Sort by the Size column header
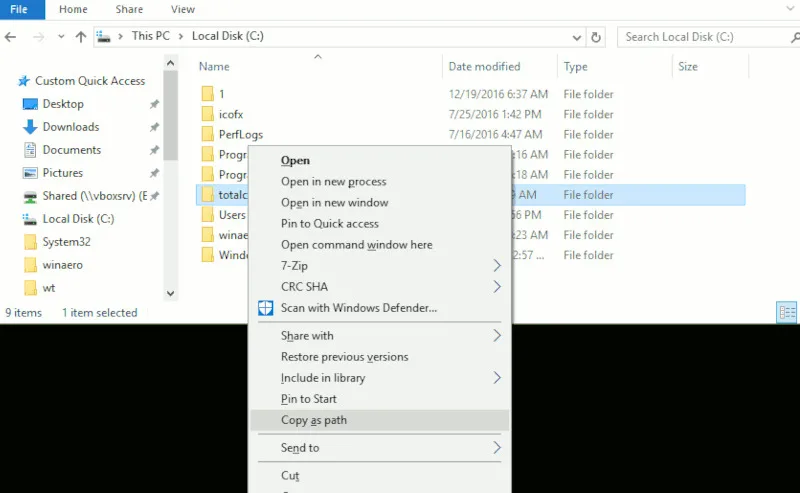The height and width of the screenshot is (493, 800). [x=687, y=66]
